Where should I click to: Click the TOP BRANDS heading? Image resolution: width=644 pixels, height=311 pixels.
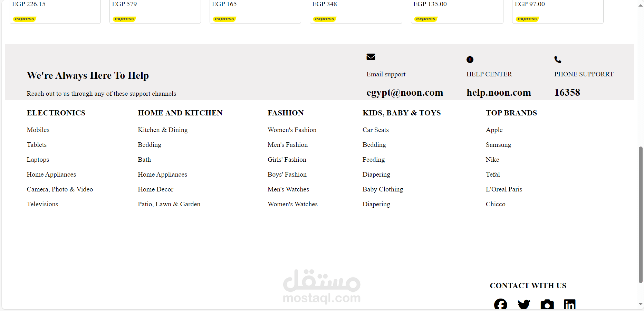tap(511, 113)
